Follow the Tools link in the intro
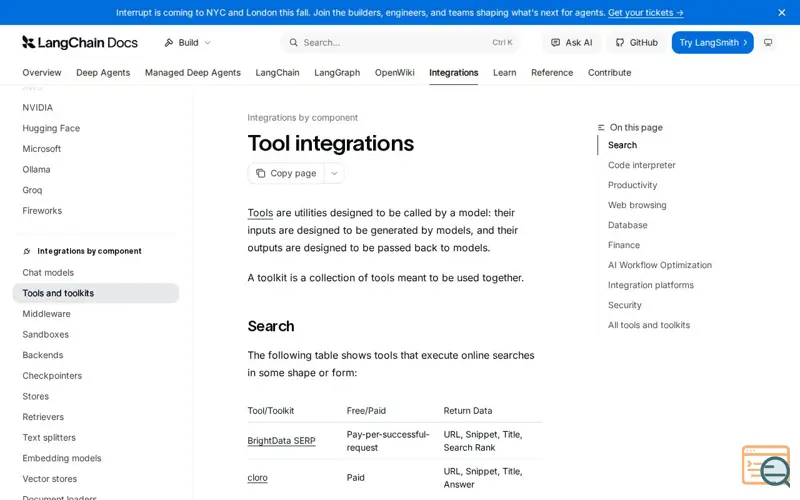This screenshot has height=500, width=800. click(260, 213)
